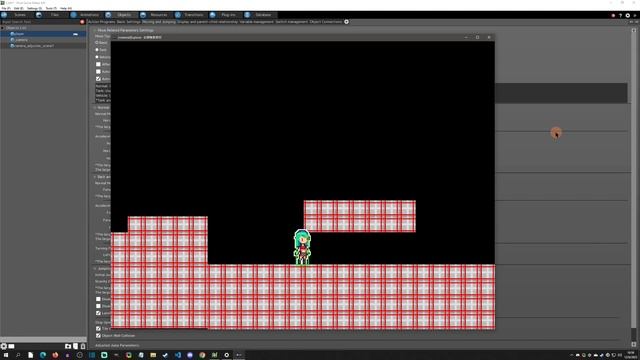640x360 pixels.
Task: Click the Transitions tab icon
Action: [x=178, y=15]
